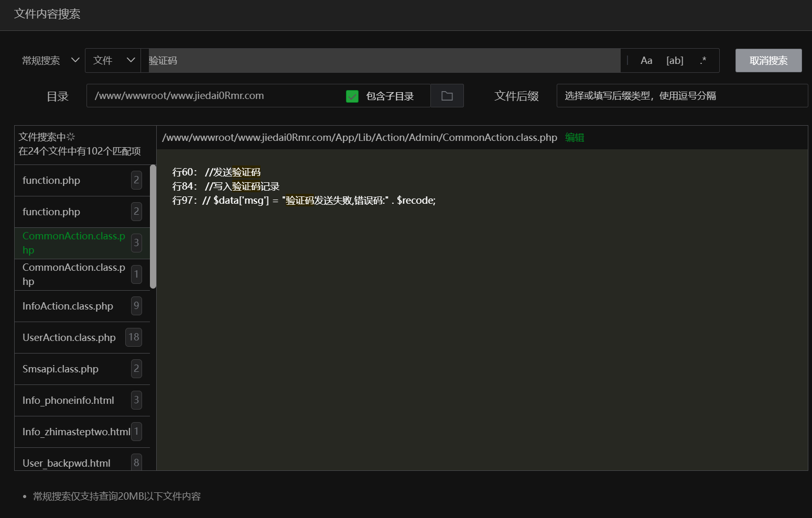812x518 pixels.
Task: Open the 文件 search type dropdown
Action: pos(113,61)
